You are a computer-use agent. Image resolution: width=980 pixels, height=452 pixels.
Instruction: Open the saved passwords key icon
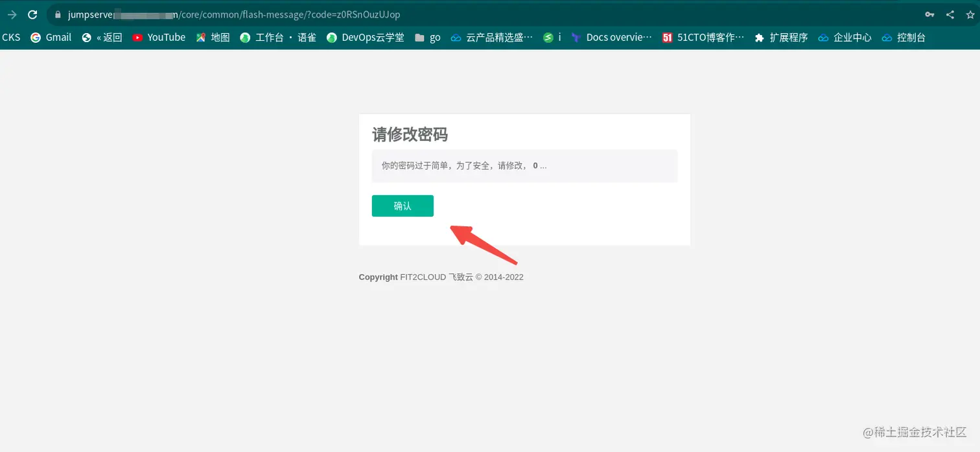[929, 14]
